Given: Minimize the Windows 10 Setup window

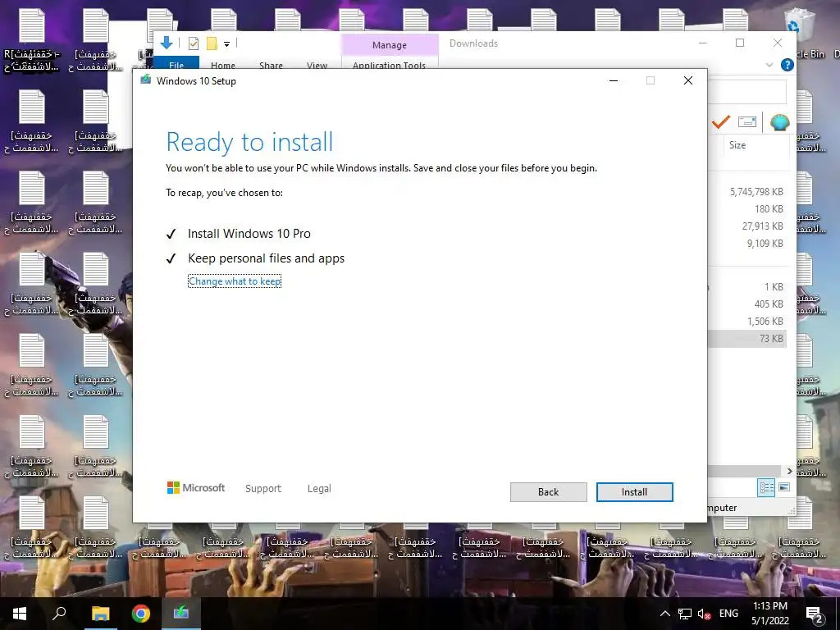Looking at the screenshot, I should (614, 80).
